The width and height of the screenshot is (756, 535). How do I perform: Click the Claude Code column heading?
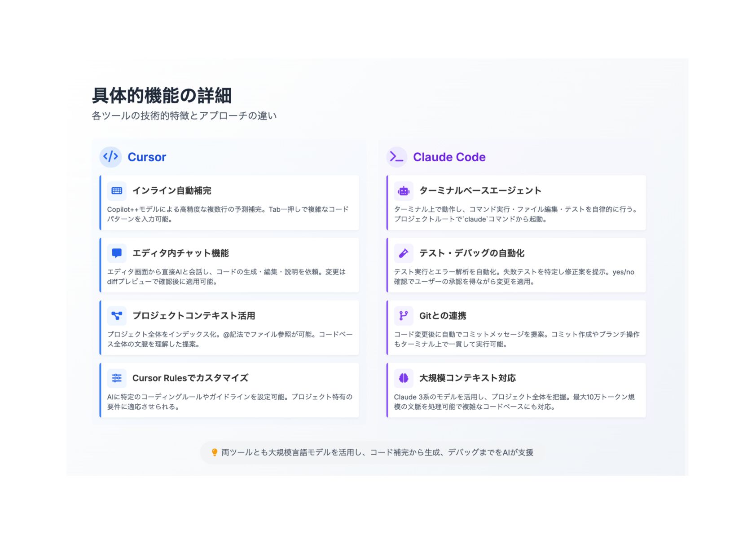pyautogui.click(x=449, y=157)
